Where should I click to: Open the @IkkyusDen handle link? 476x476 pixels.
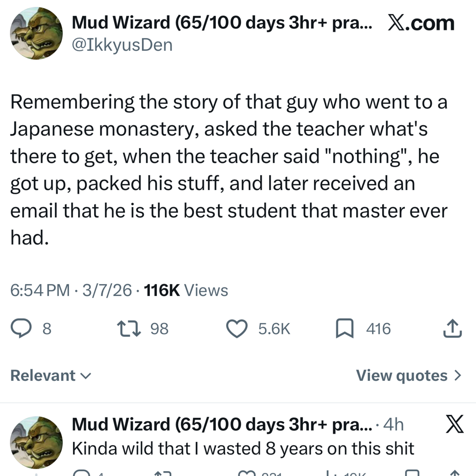click(122, 45)
